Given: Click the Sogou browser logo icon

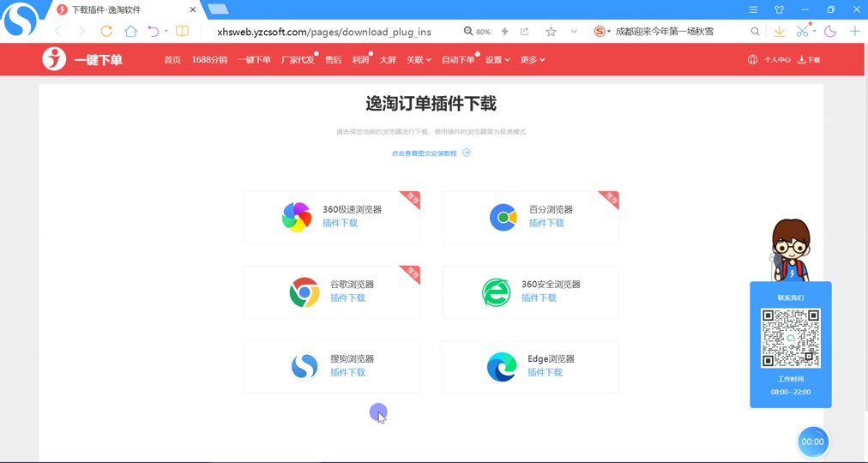Looking at the screenshot, I should (x=21, y=20).
